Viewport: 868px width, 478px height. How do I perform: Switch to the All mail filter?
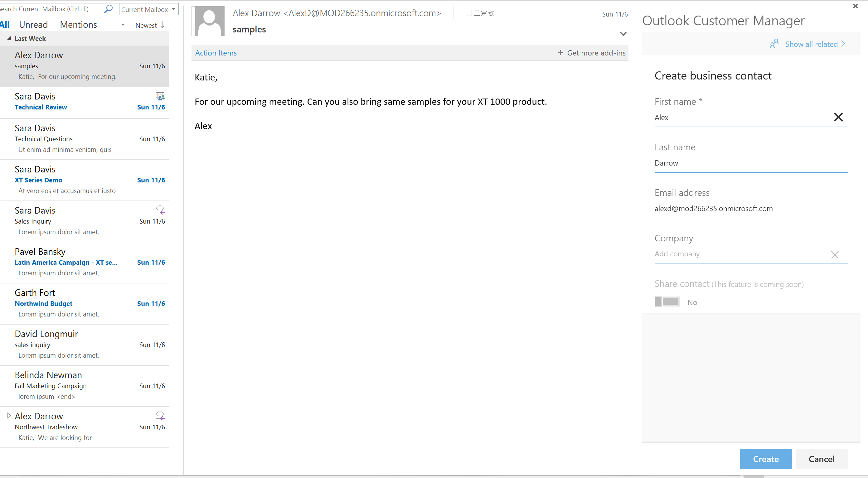[5, 25]
